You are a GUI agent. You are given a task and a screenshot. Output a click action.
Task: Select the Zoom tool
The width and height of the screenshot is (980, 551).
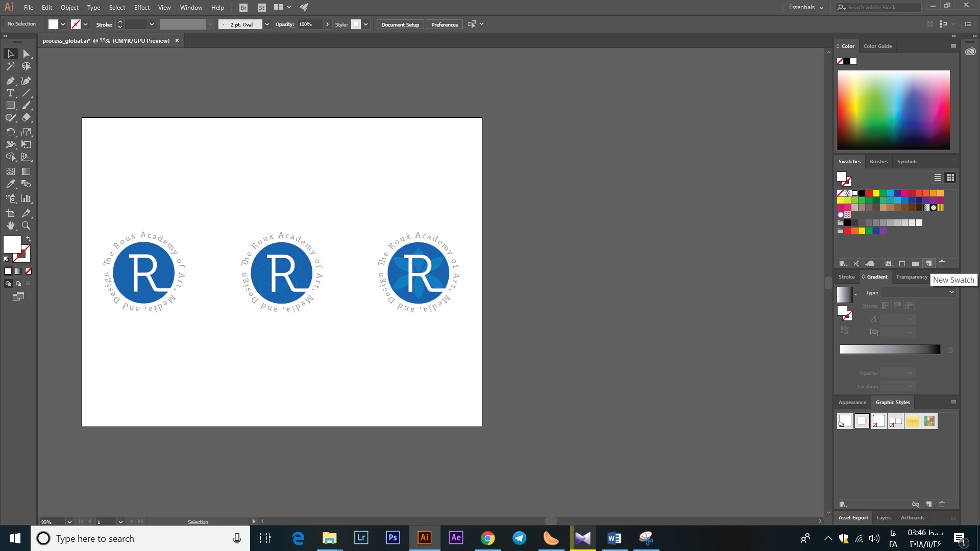[x=26, y=226]
